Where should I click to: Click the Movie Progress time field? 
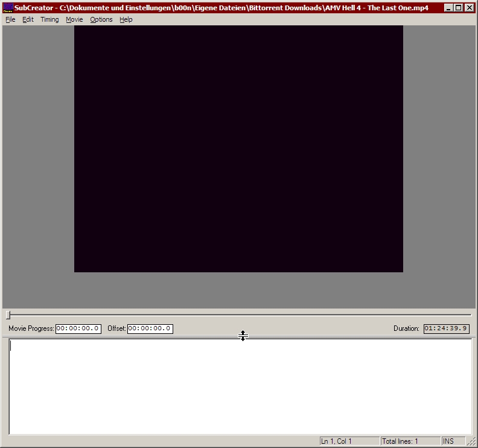[x=78, y=329]
